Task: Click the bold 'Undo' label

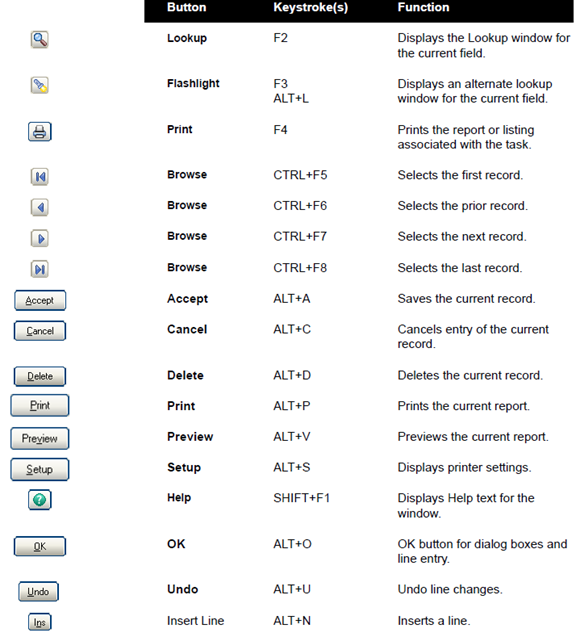Action: click(x=182, y=589)
